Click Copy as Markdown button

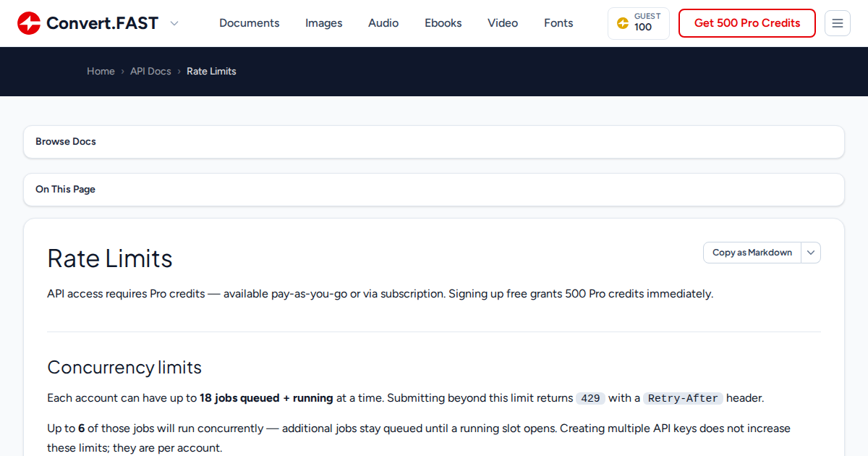coord(752,253)
